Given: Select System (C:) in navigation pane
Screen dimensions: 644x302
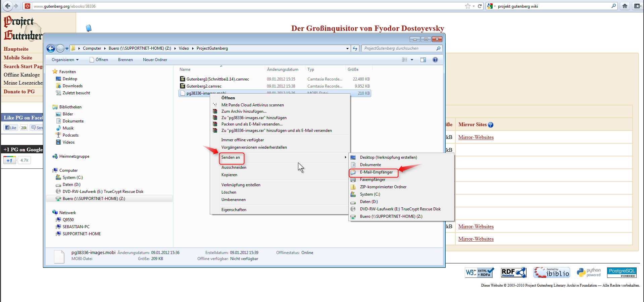Looking at the screenshot, I should 72,178.
